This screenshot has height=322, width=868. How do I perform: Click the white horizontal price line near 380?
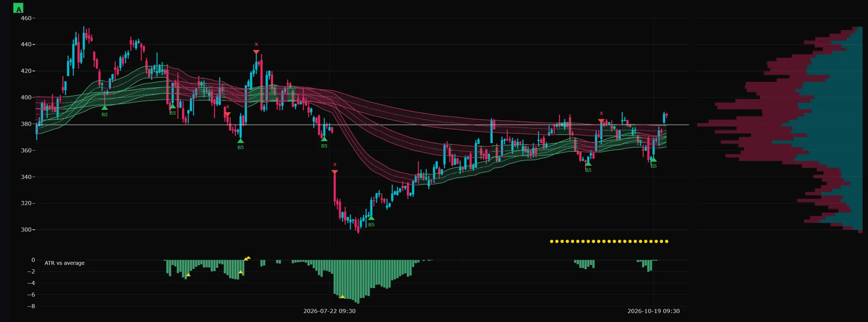(x=362, y=125)
